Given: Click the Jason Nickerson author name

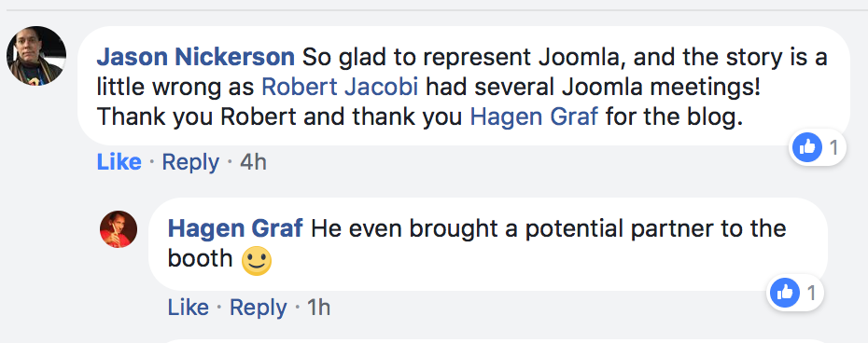Looking at the screenshot, I should point(195,57).
